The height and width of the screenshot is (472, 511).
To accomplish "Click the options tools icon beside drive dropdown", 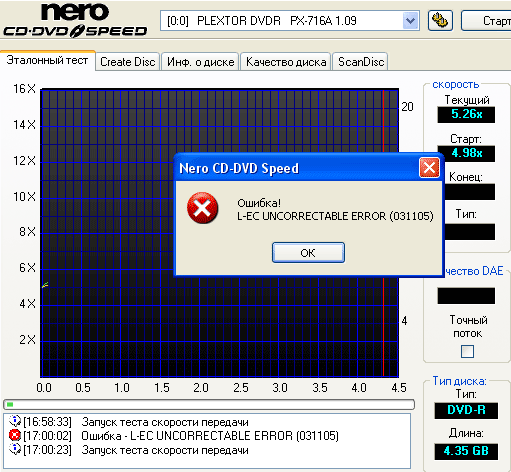I will (x=440, y=21).
